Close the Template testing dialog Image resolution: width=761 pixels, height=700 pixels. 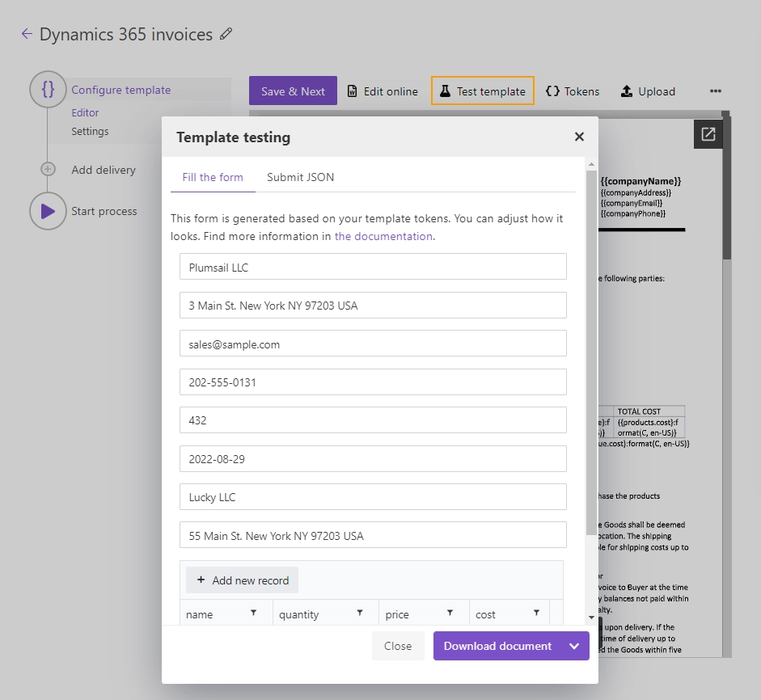[x=579, y=137]
